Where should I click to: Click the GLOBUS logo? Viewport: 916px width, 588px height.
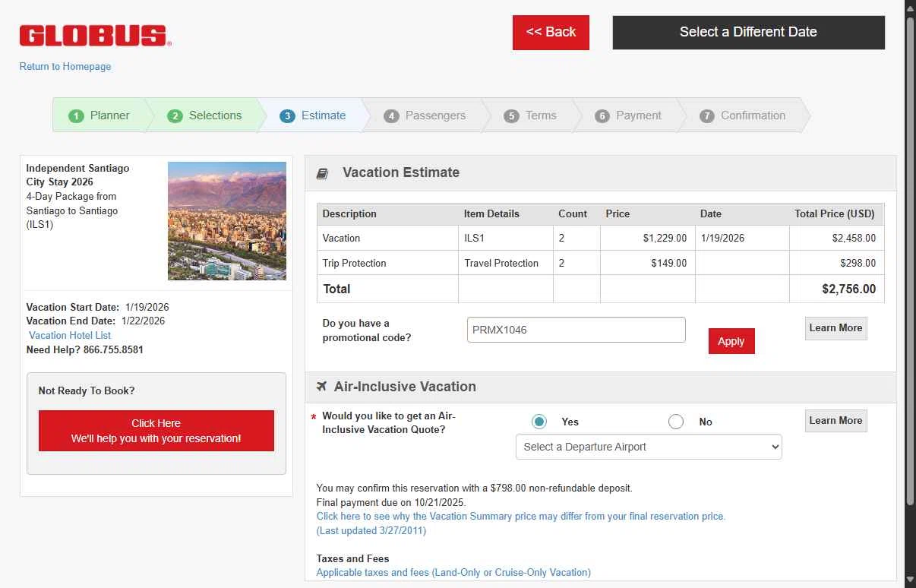96,36
